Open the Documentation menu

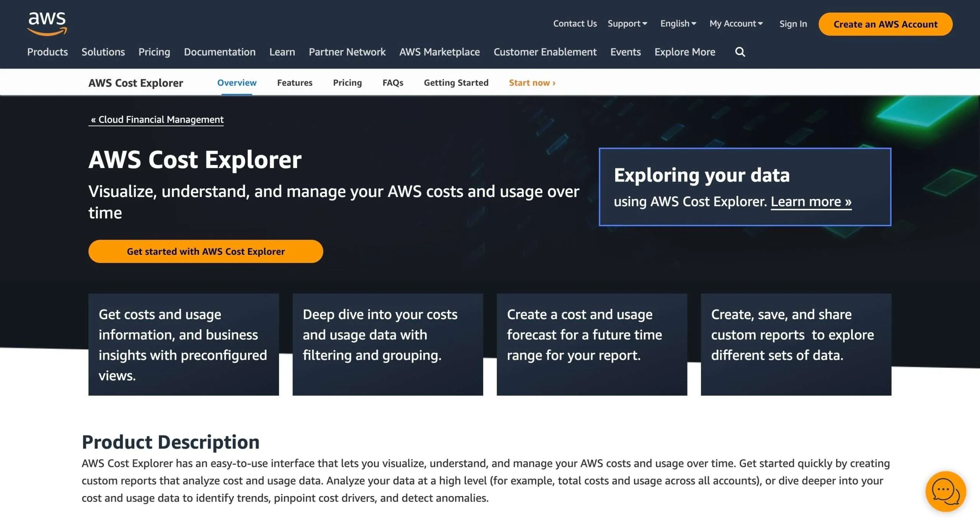pyautogui.click(x=220, y=52)
